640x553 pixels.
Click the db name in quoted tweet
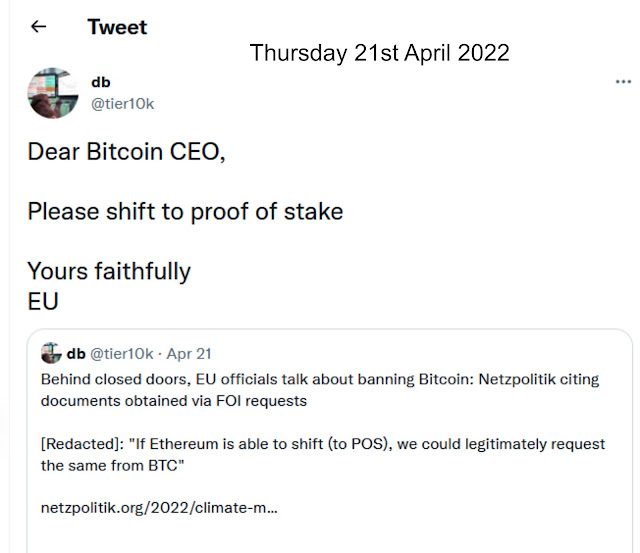76,354
